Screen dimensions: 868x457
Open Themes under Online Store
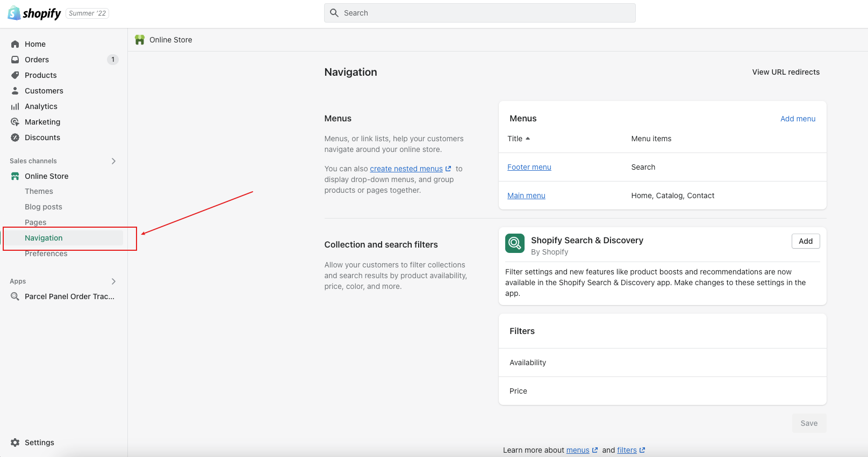point(39,191)
